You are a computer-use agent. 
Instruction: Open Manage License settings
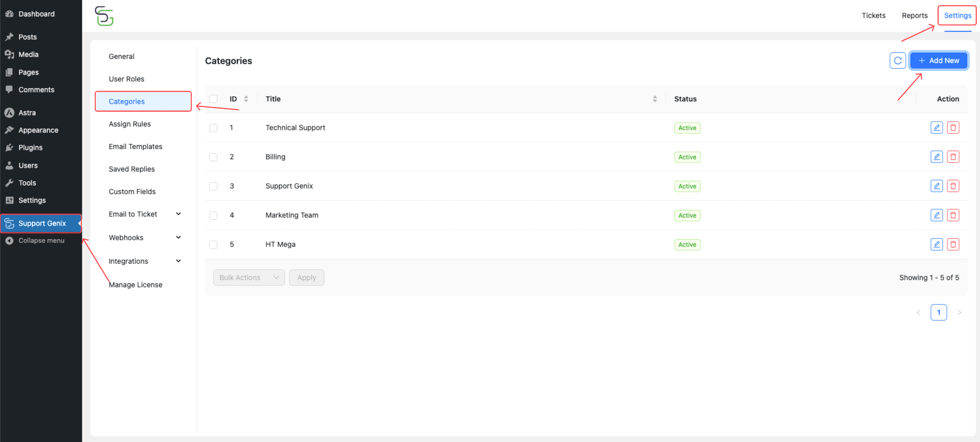pos(135,285)
